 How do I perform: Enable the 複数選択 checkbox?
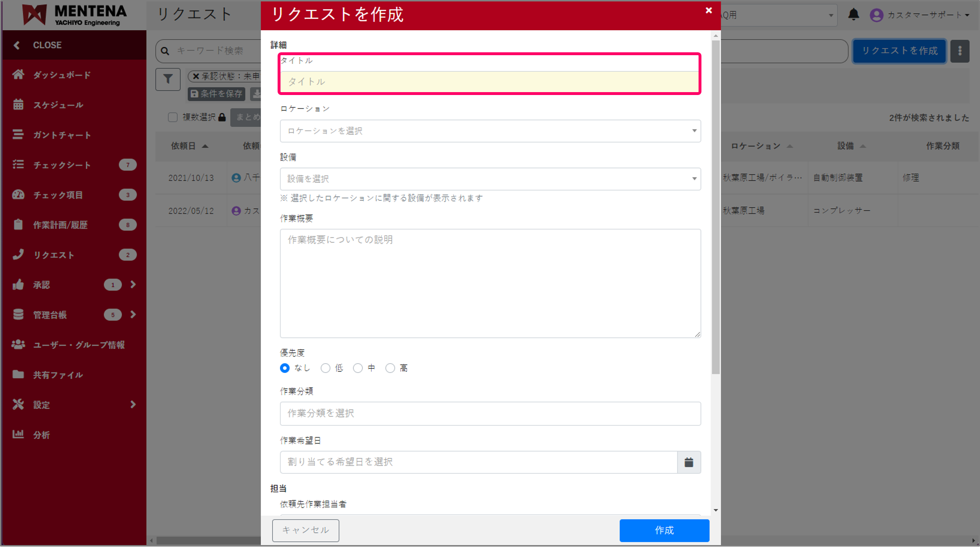tap(173, 117)
